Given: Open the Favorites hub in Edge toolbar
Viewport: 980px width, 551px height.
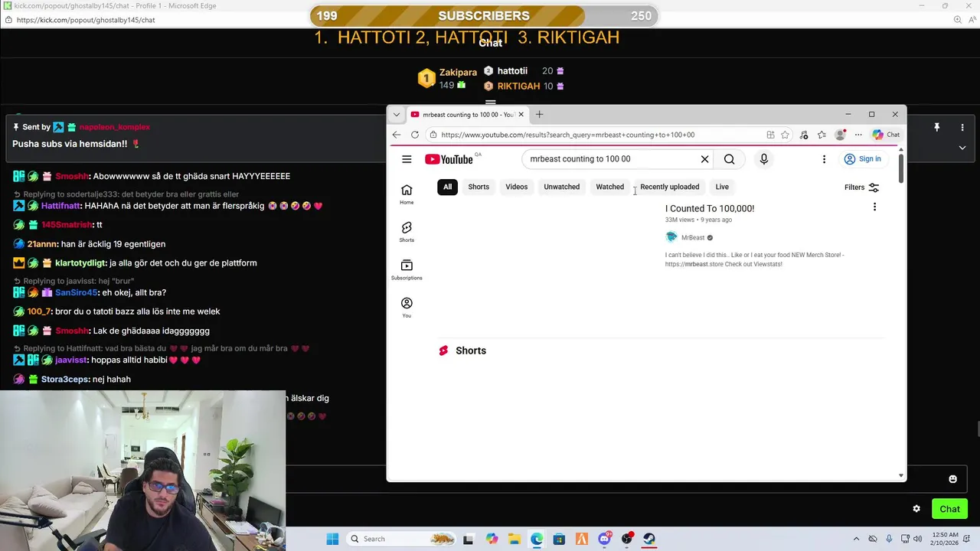Looking at the screenshot, I should coord(822,135).
